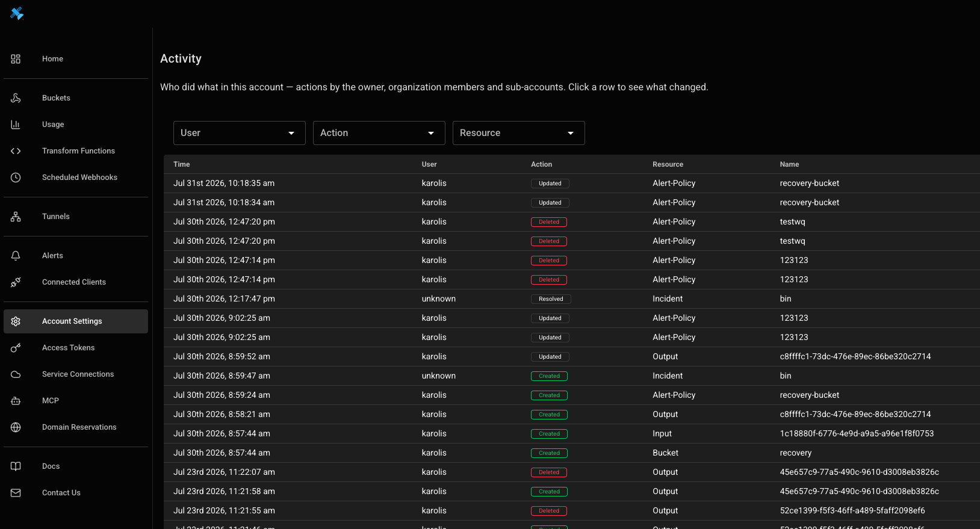The width and height of the screenshot is (980, 529).
Task: Open Service Connections page
Action: 76,374
